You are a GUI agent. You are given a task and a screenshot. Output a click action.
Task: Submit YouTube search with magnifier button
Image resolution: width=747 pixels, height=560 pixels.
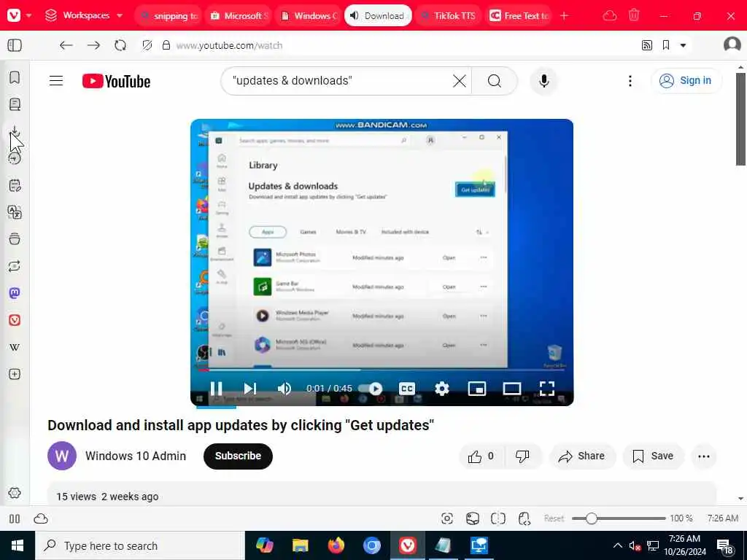[495, 81]
